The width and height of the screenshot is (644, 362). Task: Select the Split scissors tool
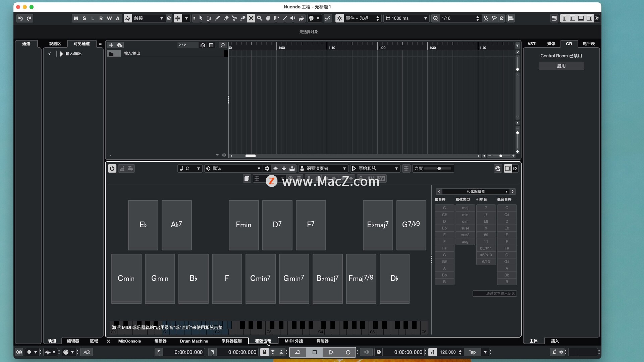[x=234, y=18]
